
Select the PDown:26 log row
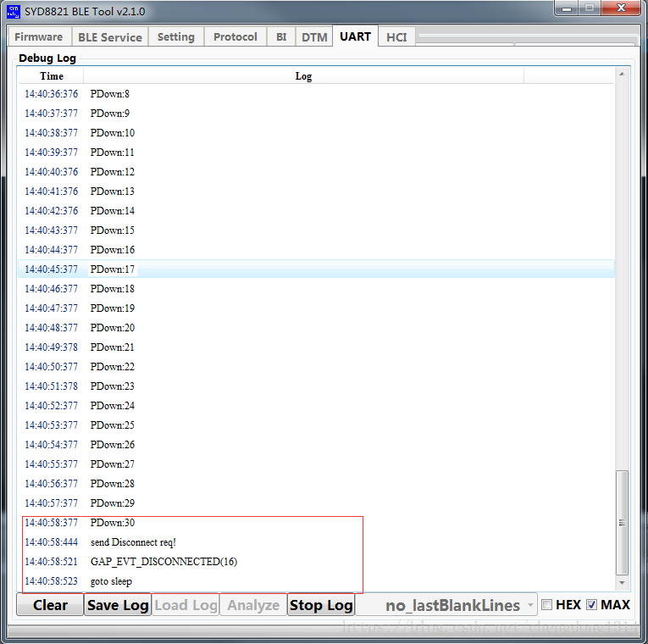pos(316,444)
